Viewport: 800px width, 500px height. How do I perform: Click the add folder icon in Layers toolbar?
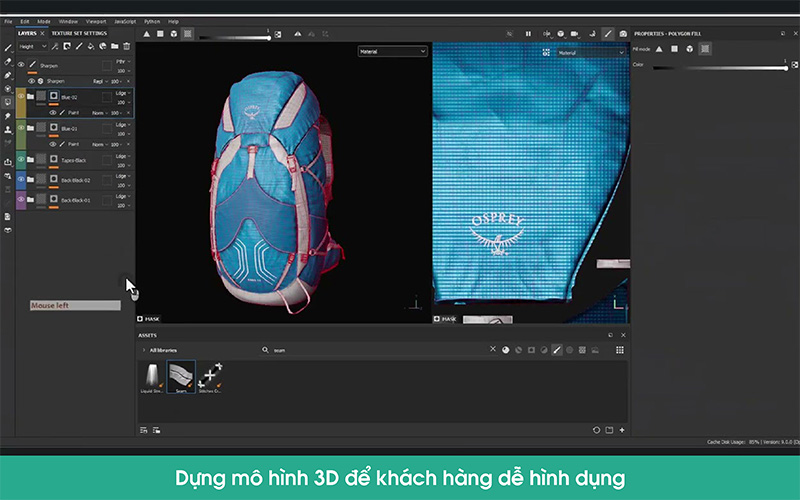pos(115,46)
